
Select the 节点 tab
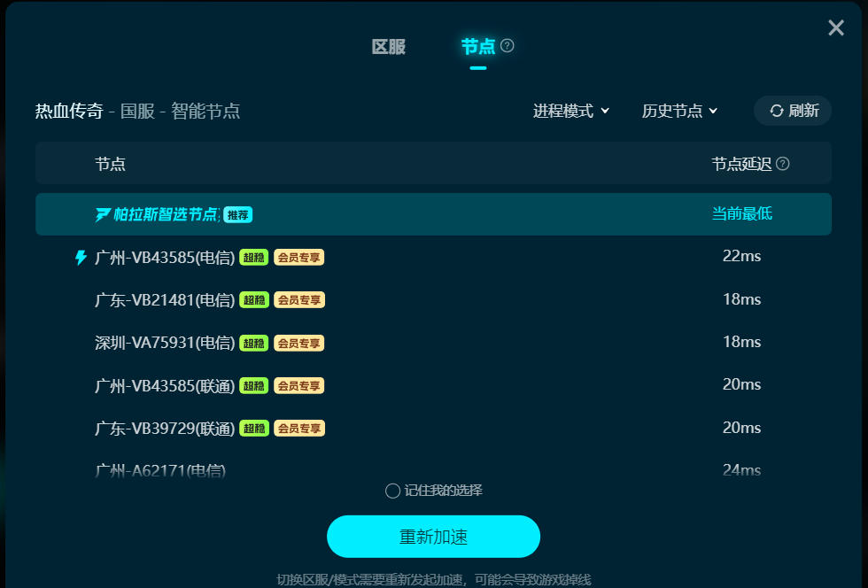point(478,47)
